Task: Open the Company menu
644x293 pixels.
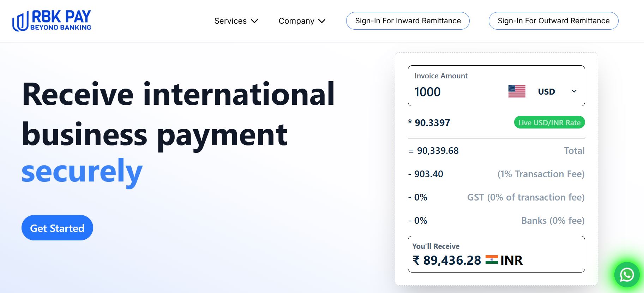Action: [x=296, y=21]
